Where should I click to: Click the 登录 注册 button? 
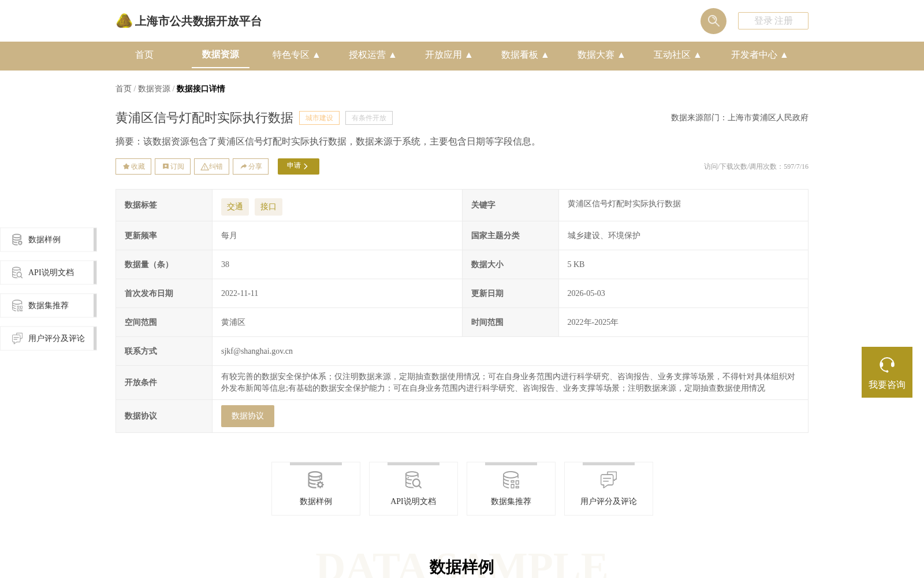point(773,21)
